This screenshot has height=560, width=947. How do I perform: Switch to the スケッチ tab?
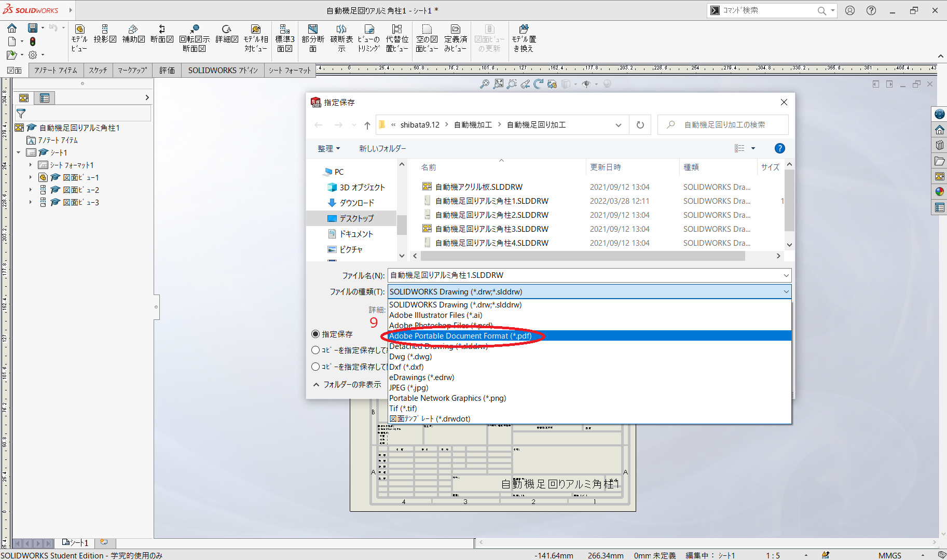(98, 71)
